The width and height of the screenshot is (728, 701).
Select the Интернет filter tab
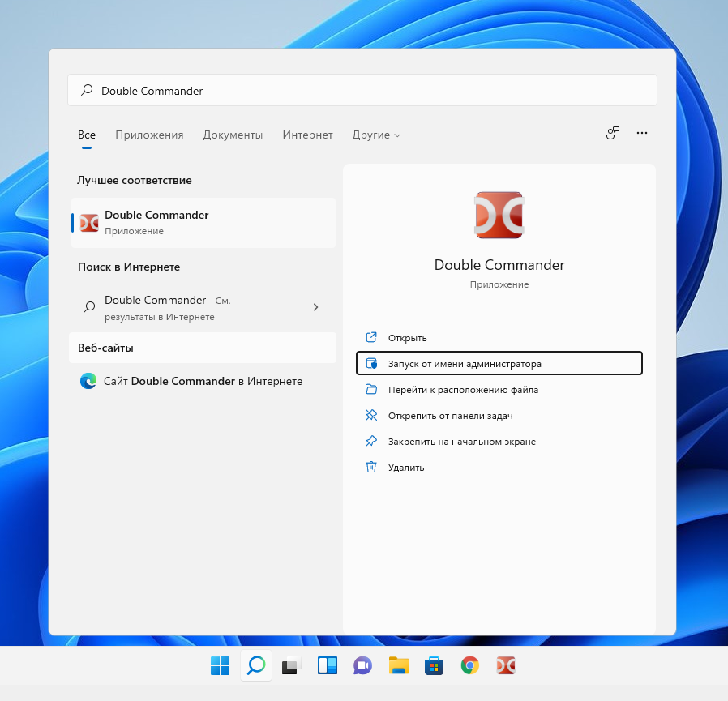pos(307,135)
